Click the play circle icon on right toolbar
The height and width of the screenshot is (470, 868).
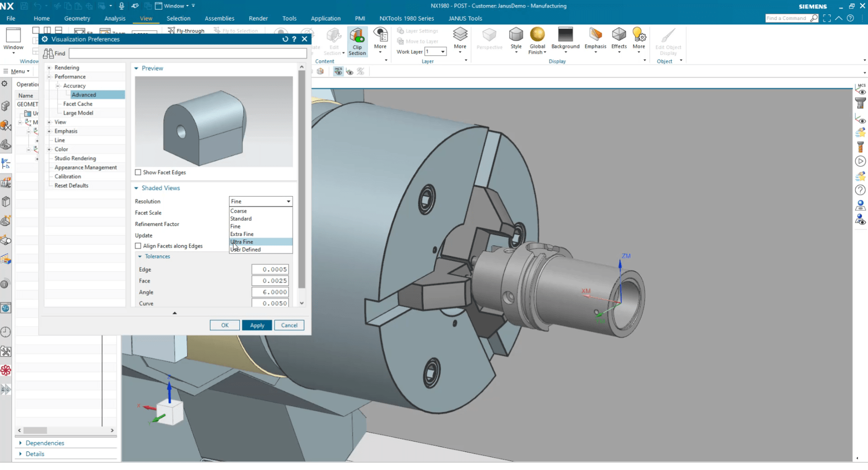(860, 161)
